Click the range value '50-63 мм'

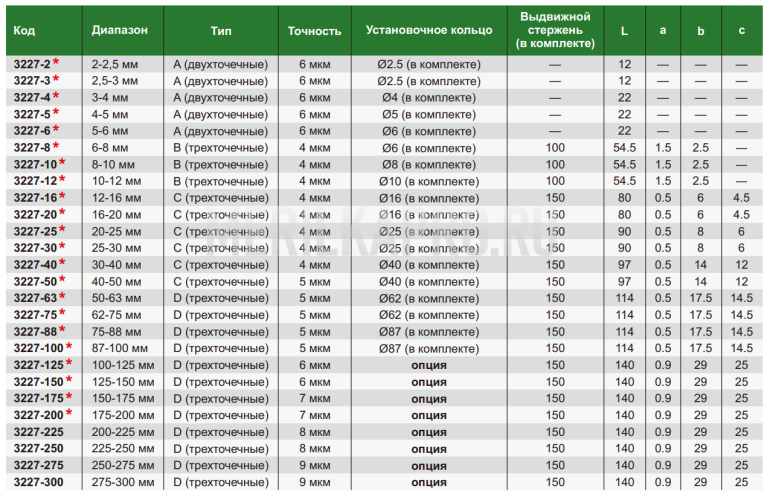click(116, 298)
